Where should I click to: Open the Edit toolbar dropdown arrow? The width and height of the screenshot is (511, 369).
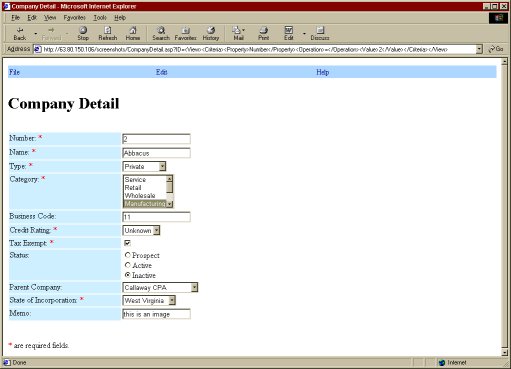[x=304, y=34]
